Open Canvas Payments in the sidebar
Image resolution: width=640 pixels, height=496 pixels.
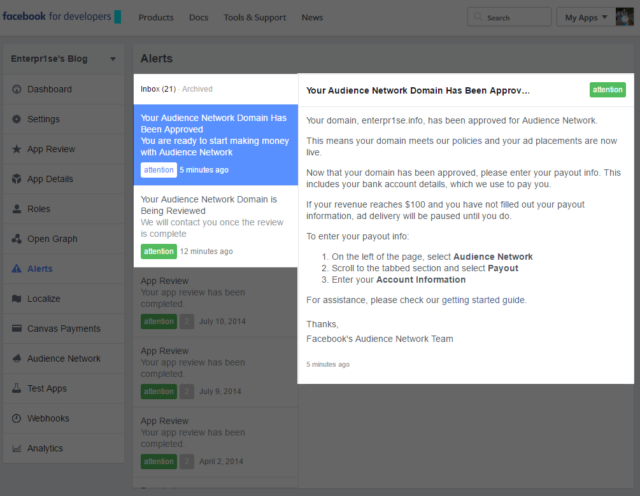64,328
